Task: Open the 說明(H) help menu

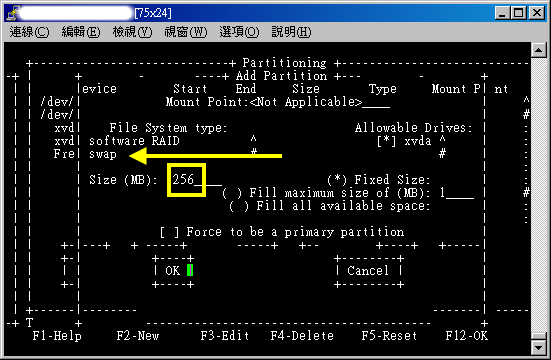Action: (291, 32)
